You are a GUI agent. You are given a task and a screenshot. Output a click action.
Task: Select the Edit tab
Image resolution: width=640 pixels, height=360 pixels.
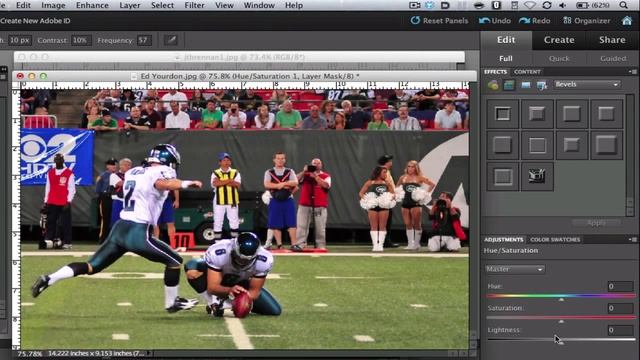(x=506, y=40)
